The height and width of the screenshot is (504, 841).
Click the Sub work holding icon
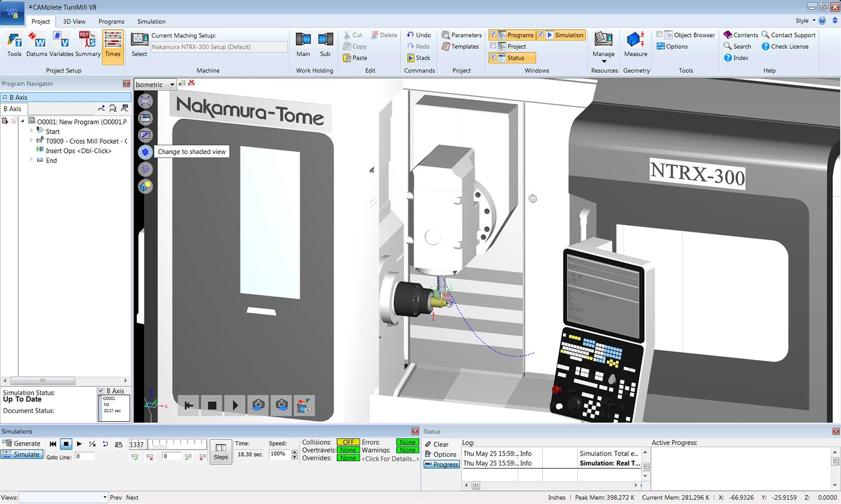[325, 45]
